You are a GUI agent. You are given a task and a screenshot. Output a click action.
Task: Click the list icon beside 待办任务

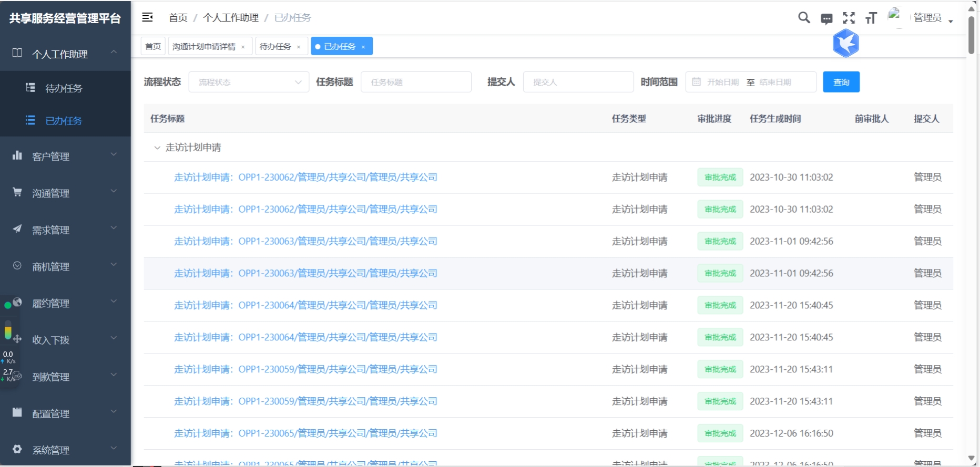[x=30, y=88]
